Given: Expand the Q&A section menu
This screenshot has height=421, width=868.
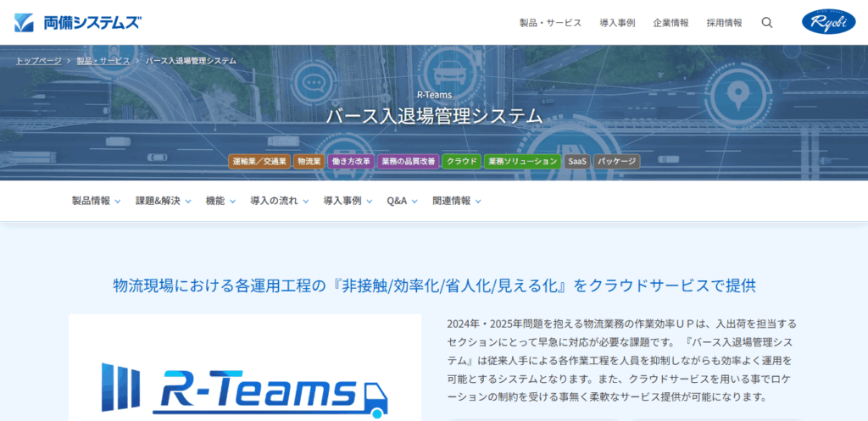Looking at the screenshot, I should tap(402, 201).
